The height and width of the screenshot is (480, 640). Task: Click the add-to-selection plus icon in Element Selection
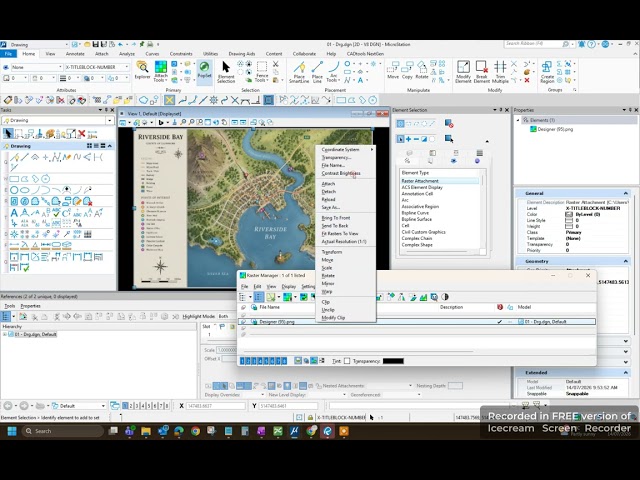pos(408,139)
